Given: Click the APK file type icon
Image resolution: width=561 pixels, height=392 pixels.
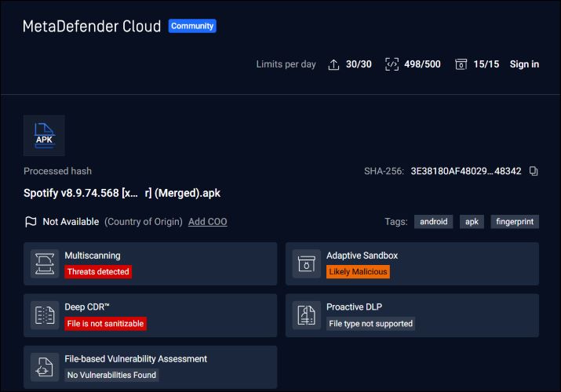Looking at the screenshot, I should (44, 136).
